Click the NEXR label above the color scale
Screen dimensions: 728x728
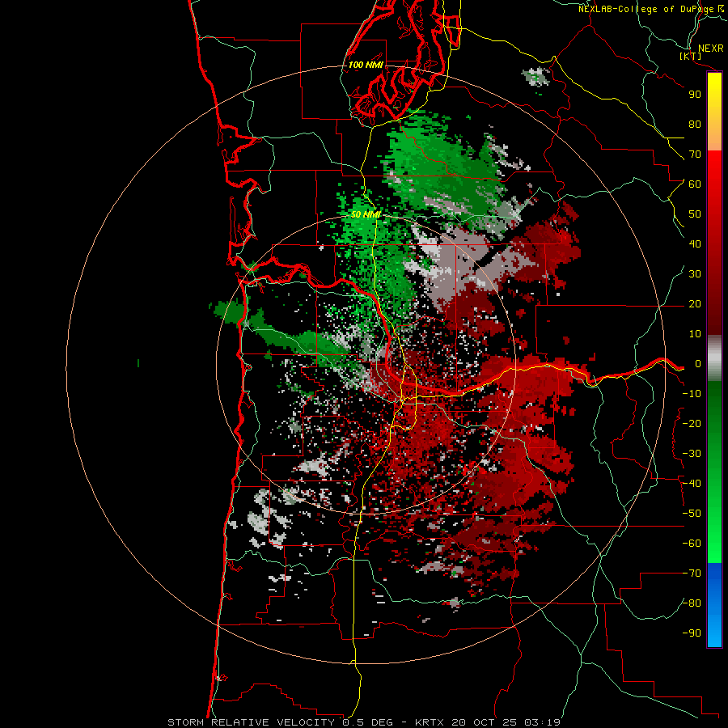coord(711,49)
